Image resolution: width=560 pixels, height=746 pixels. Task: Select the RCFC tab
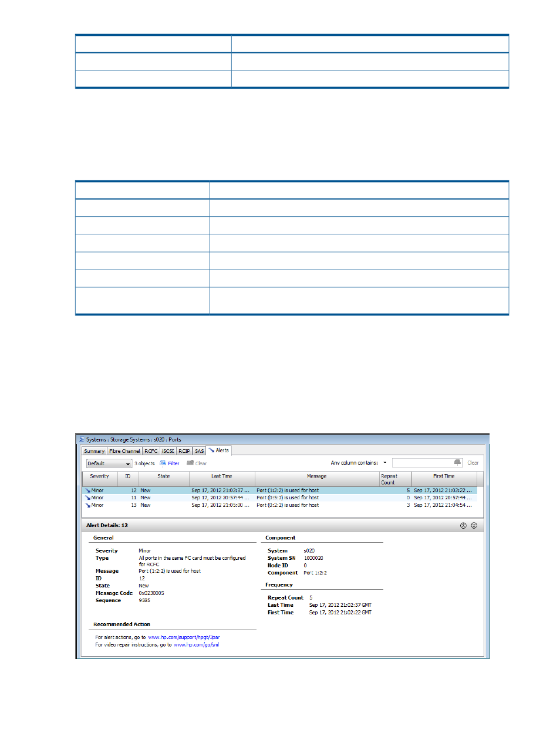(151, 451)
